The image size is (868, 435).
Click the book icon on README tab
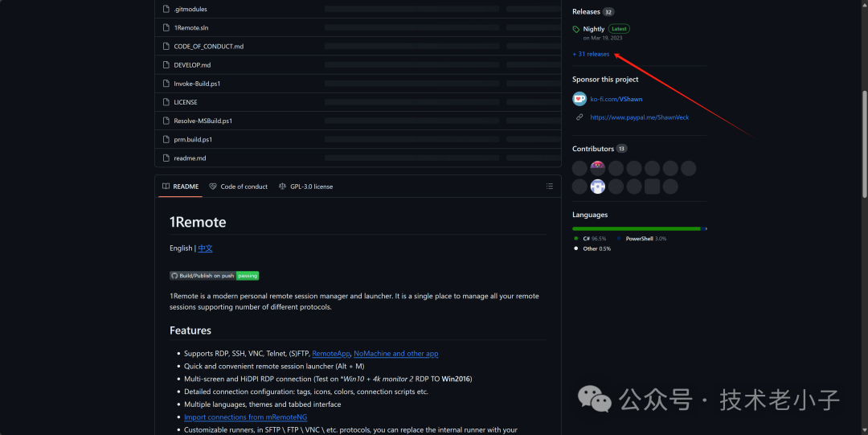click(166, 187)
